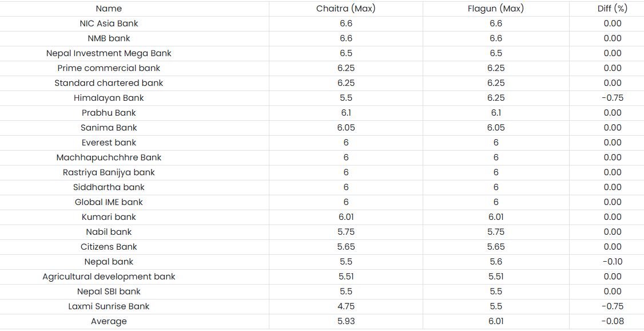Click the Name column header

(x=109, y=9)
